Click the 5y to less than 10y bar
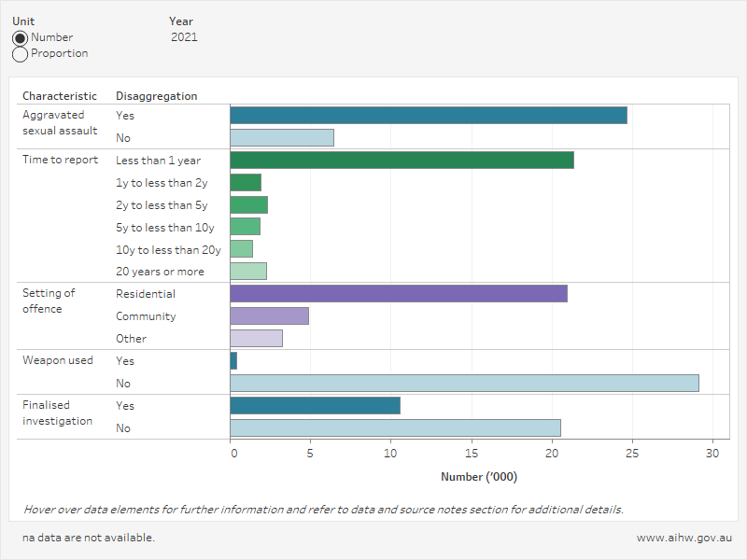The height and width of the screenshot is (560, 747). pyautogui.click(x=245, y=228)
